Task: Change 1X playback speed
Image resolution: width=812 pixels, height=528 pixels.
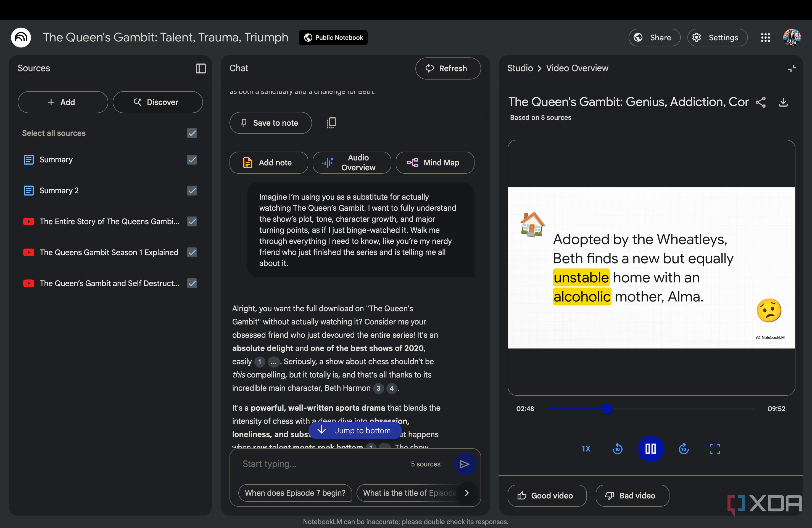Action: pyautogui.click(x=586, y=448)
